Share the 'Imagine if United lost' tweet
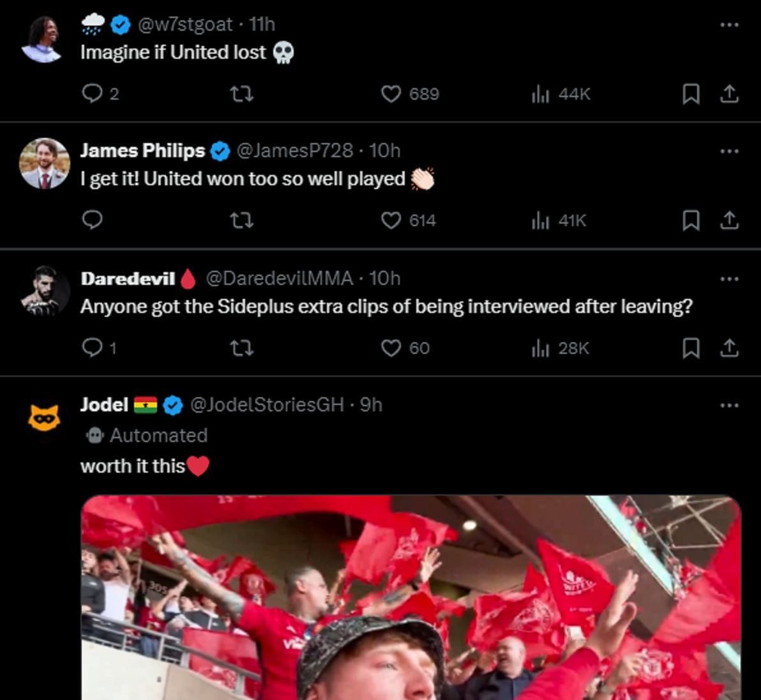 coord(729,94)
